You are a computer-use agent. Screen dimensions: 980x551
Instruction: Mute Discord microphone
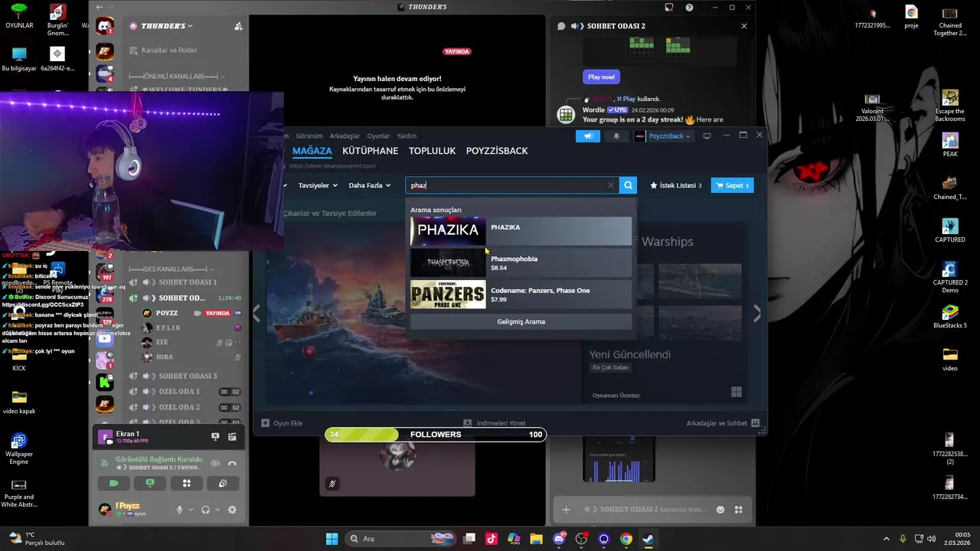coord(181,510)
